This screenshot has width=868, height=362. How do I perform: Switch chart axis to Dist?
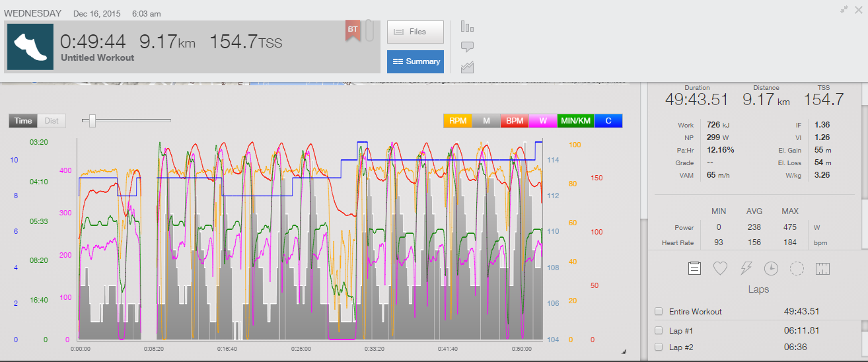click(x=52, y=121)
